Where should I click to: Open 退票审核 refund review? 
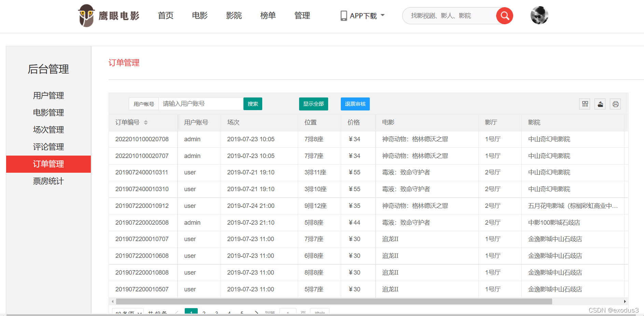[355, 104]
